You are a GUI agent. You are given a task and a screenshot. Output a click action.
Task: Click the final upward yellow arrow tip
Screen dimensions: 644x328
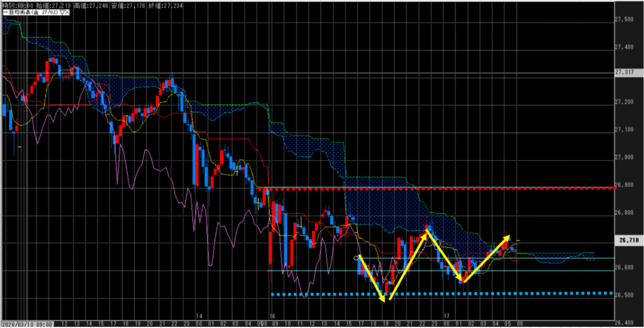click(509, 237)
